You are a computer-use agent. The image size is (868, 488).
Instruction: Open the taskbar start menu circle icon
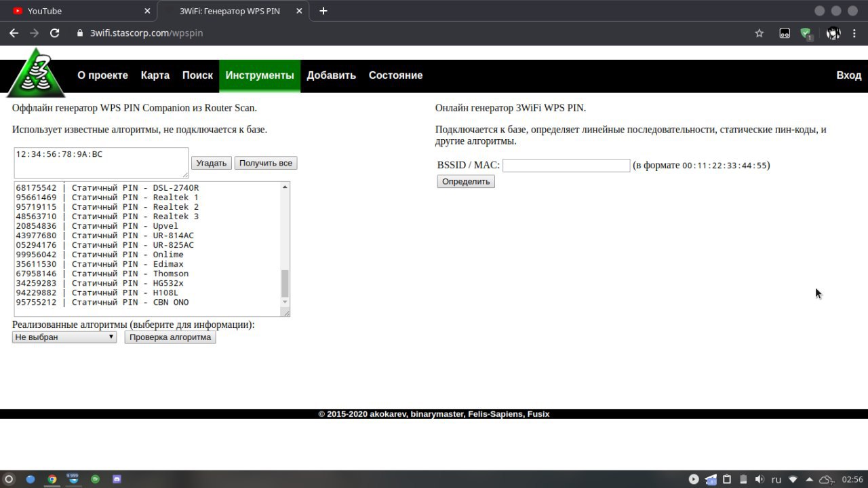coord(9,479)
